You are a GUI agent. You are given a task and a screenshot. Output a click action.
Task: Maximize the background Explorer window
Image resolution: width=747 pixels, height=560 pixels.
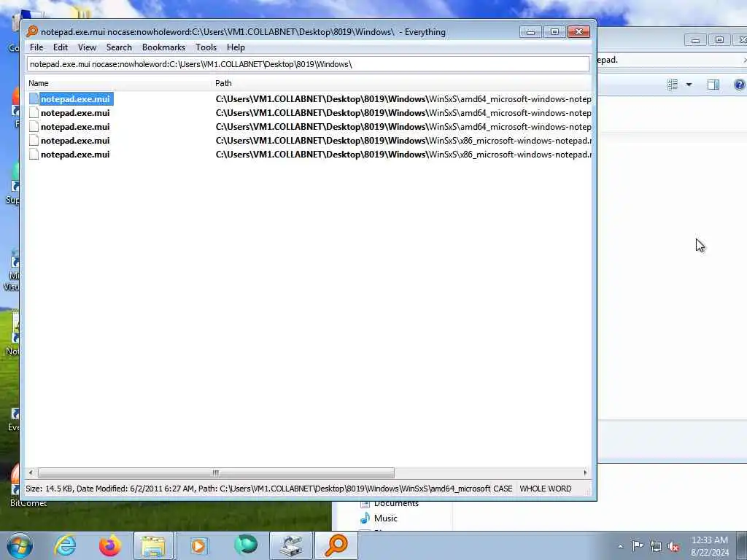pos(719,40)
